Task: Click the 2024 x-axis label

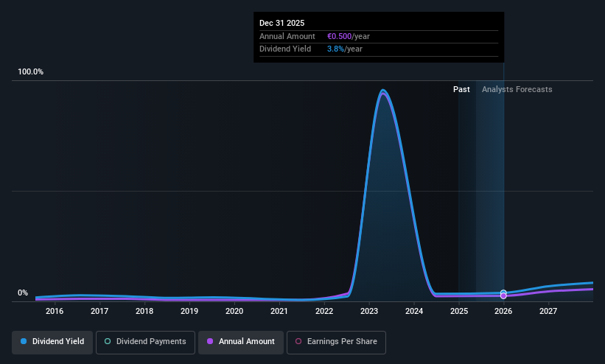Action: (414, 311)
